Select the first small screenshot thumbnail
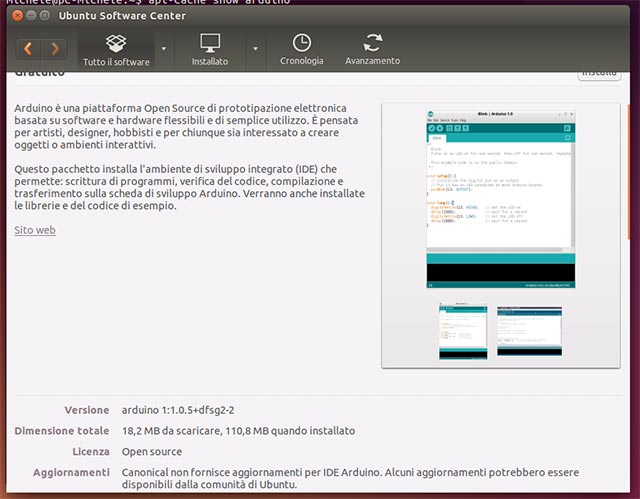This screenshot has width=640, height=499. click(463, 331)
